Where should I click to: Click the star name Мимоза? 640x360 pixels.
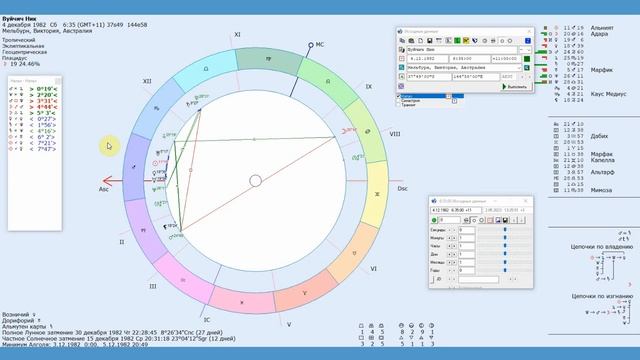point(601,190)
